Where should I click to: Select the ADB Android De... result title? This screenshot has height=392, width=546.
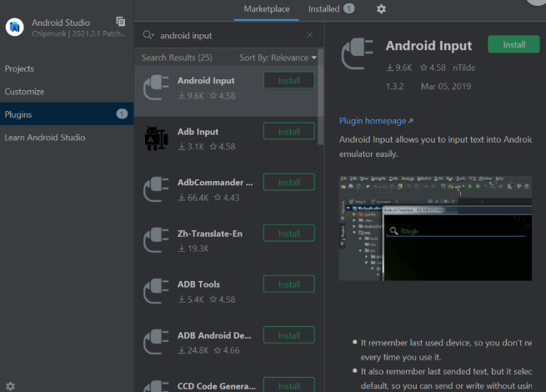tap(214, 335)
